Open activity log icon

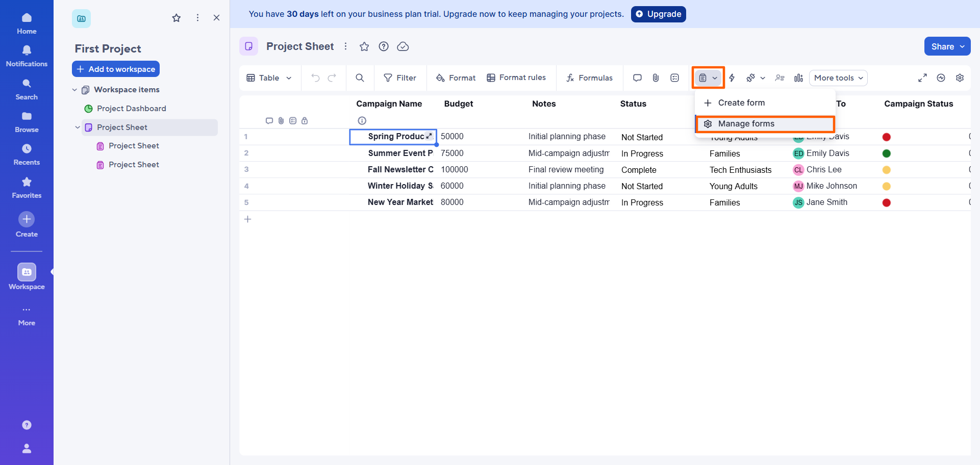(x=941, y=78)
